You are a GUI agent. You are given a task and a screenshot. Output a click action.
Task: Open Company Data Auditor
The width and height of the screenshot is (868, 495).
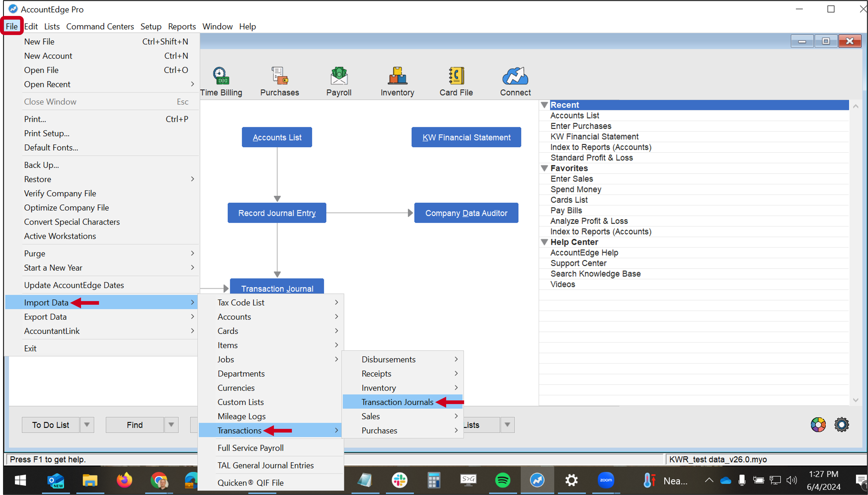click(x=466, y=213)
